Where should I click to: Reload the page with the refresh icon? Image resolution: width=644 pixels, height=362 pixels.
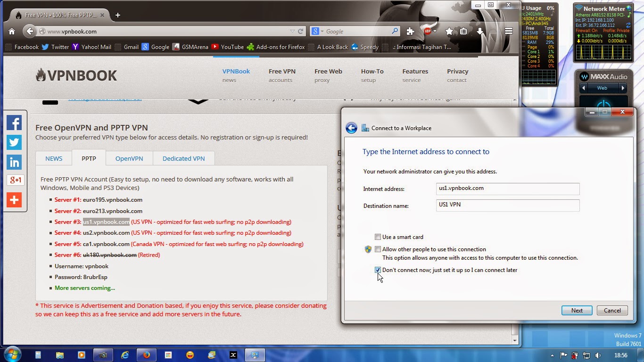point(301,32)
